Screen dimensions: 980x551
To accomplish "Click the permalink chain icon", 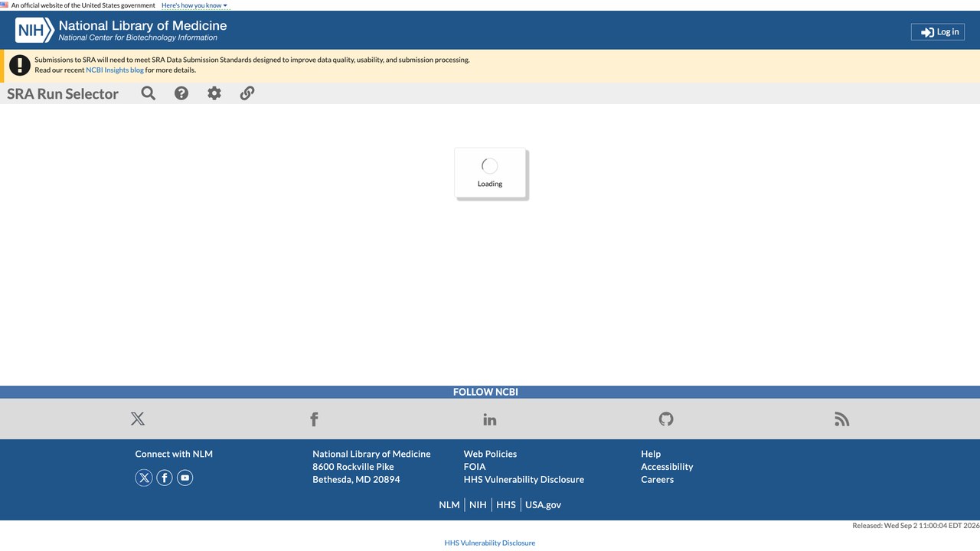I will click(x=247, y=93).
